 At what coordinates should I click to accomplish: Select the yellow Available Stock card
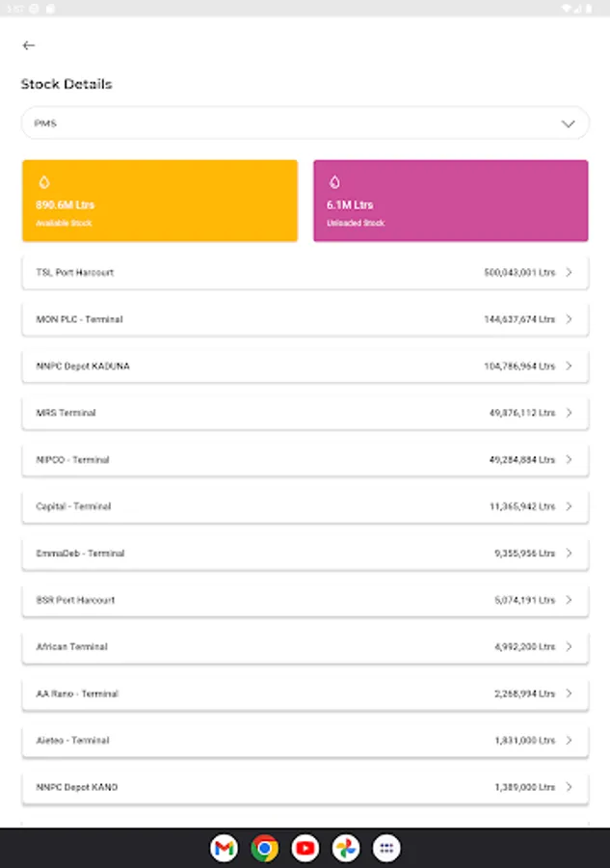[159, 201]
